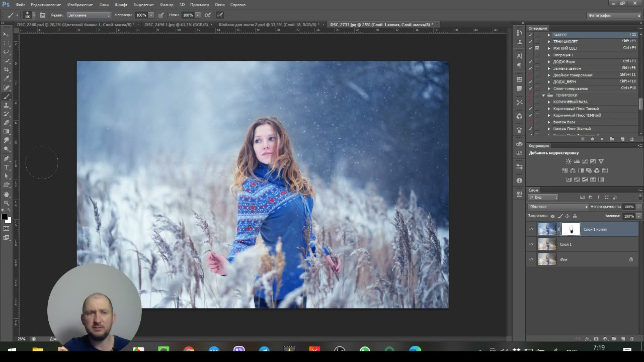This screenshot has height=362, width=644.
Task: Add Color Balance adjustment
Action: tap(573, 170)
